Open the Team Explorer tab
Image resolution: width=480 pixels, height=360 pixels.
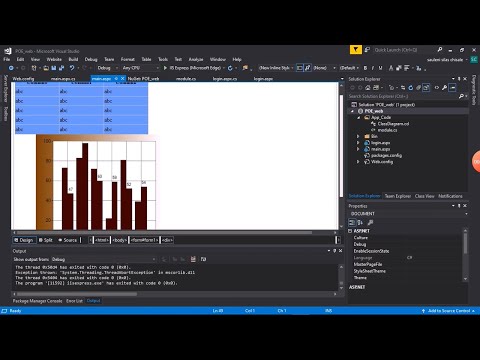coord(398,196)
